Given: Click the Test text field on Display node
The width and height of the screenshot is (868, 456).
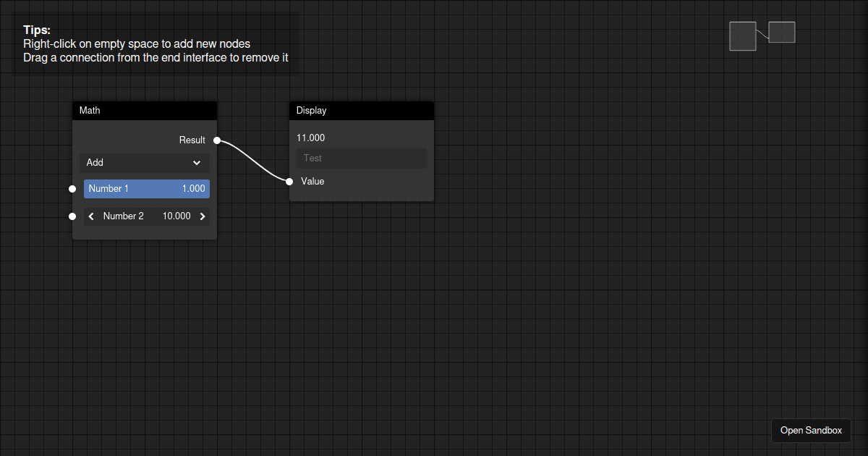Looking at the screenshot, I should click(361, 158).
